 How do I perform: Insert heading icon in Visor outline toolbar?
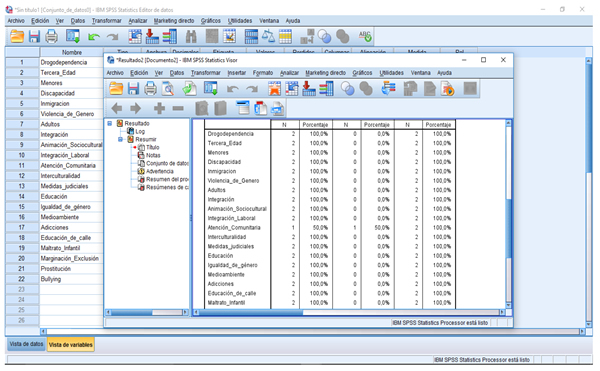(242, 108)
